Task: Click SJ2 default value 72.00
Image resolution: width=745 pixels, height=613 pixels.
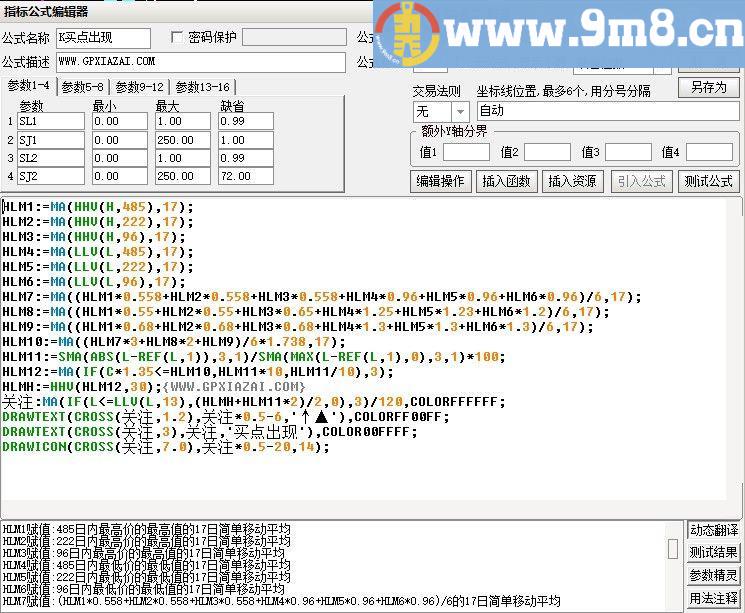Action: (x=246, y=176)
